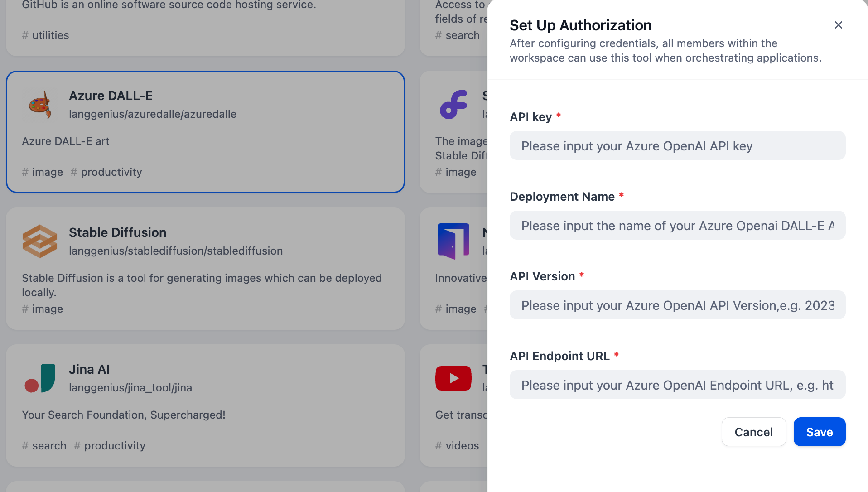Focus the API Endpoint URL field

[x=677, y=385]
